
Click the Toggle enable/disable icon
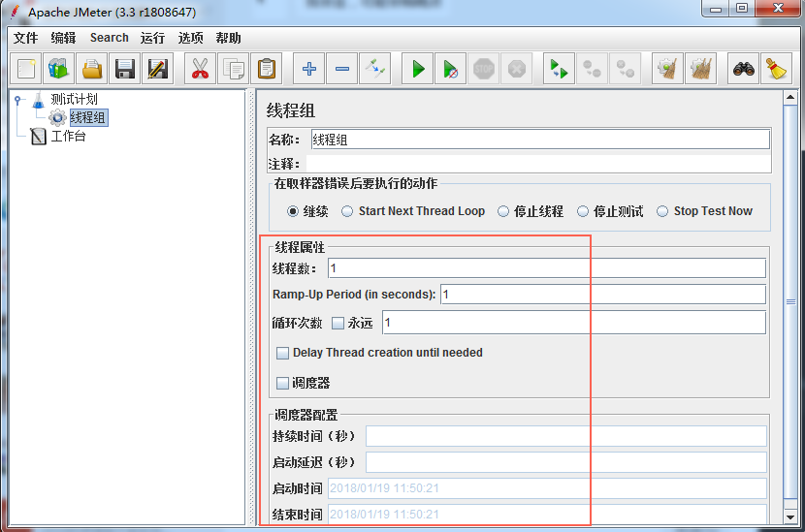click(374, 69)
